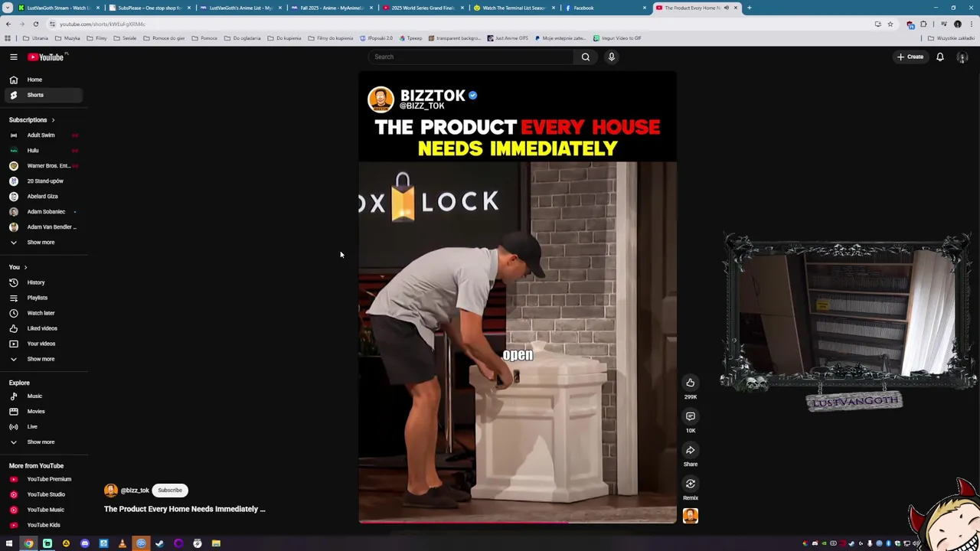This screenshot has width=980, height=551.
Task: Open the Seriale bookmark folder
Action: 126,38
